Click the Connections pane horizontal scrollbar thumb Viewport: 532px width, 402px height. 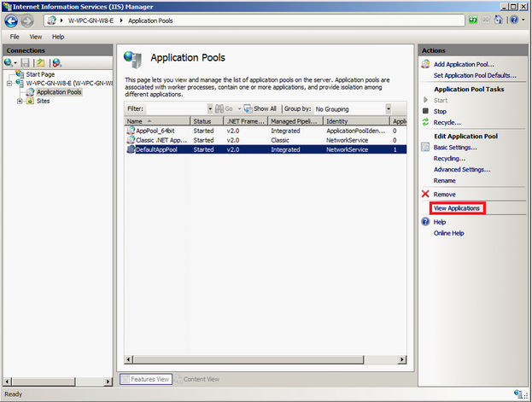click(x=44, y=382)
